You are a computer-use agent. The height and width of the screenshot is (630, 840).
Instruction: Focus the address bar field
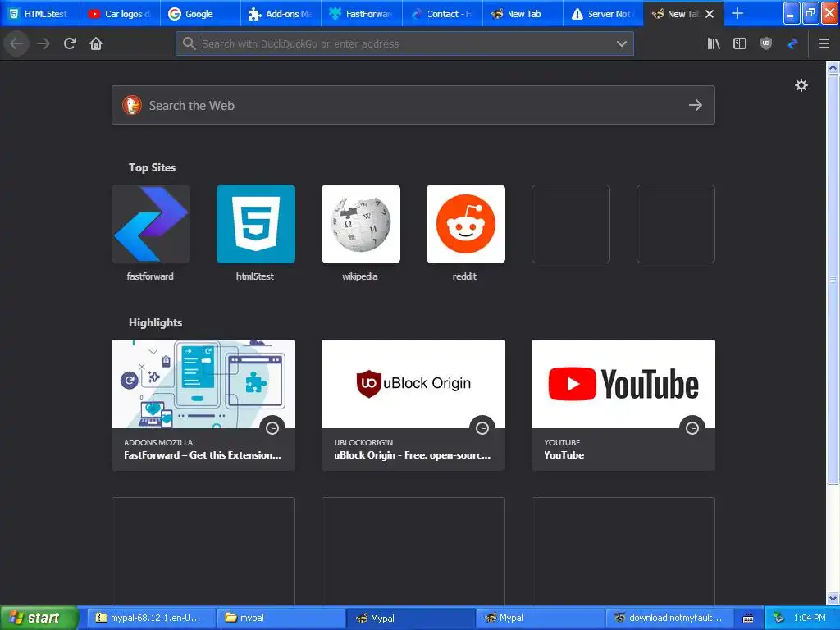(x=404, y=43)
